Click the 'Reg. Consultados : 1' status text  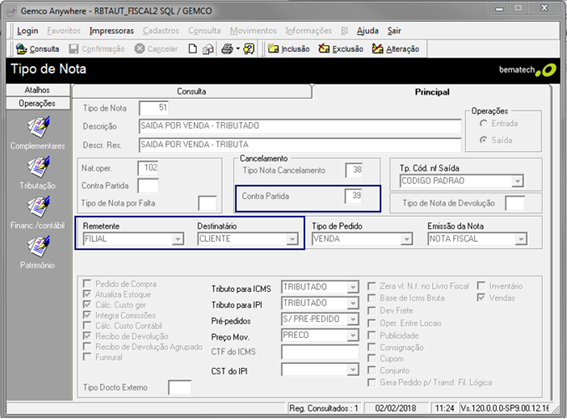click(x=324, y=409)
